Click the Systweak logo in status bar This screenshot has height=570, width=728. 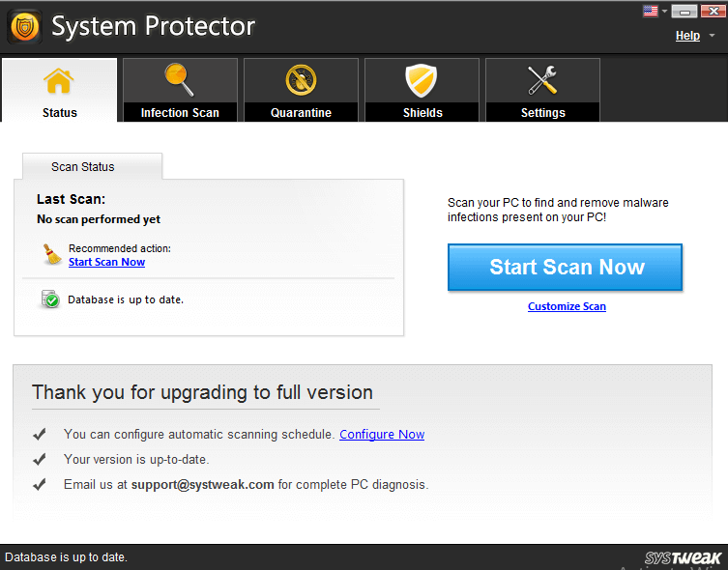coord(683,558)
